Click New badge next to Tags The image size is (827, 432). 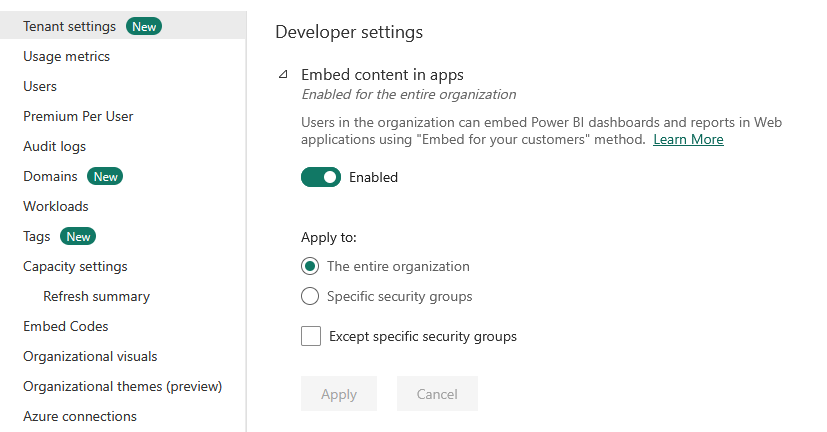[78, 237]
